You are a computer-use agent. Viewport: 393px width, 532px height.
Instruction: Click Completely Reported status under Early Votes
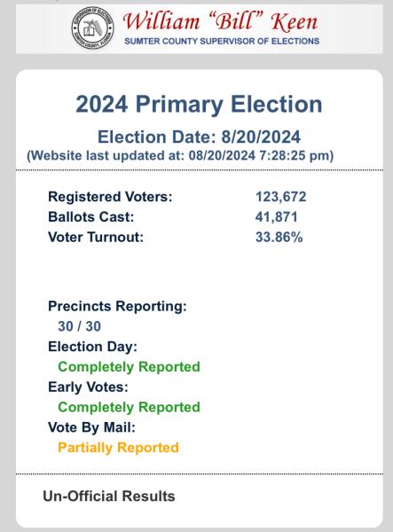129,407
